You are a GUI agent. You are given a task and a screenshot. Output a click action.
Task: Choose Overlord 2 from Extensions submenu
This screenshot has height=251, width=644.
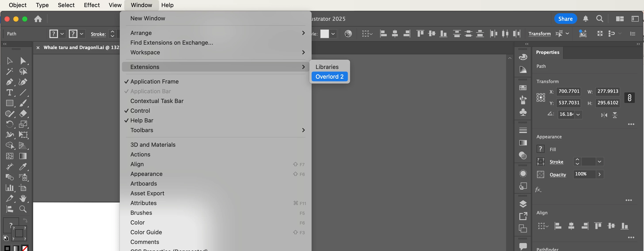[x=329, y=77]
